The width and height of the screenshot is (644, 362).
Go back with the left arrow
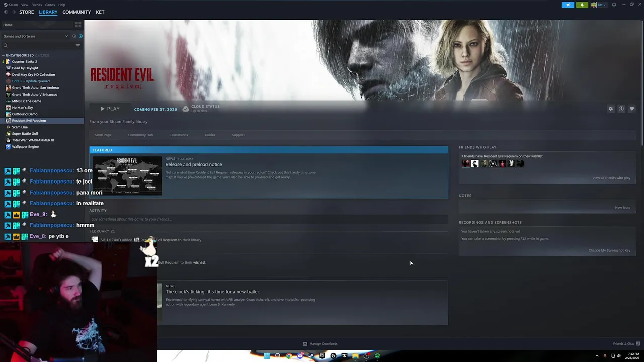tap(6, 12)
